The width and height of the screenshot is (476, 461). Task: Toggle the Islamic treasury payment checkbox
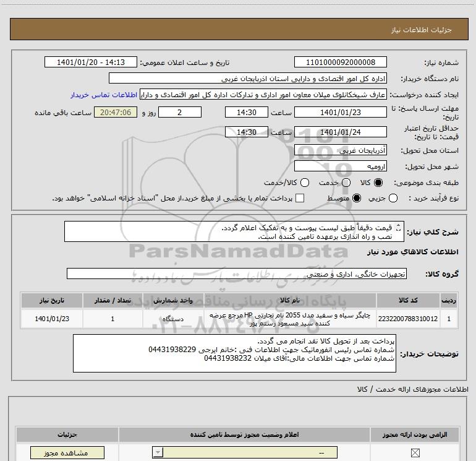(300, 198)
